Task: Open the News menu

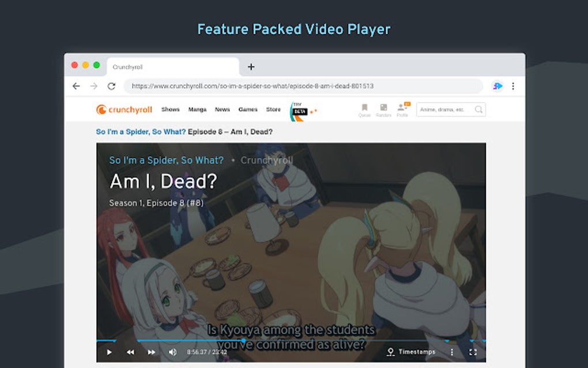Action: tap(222, 110)
